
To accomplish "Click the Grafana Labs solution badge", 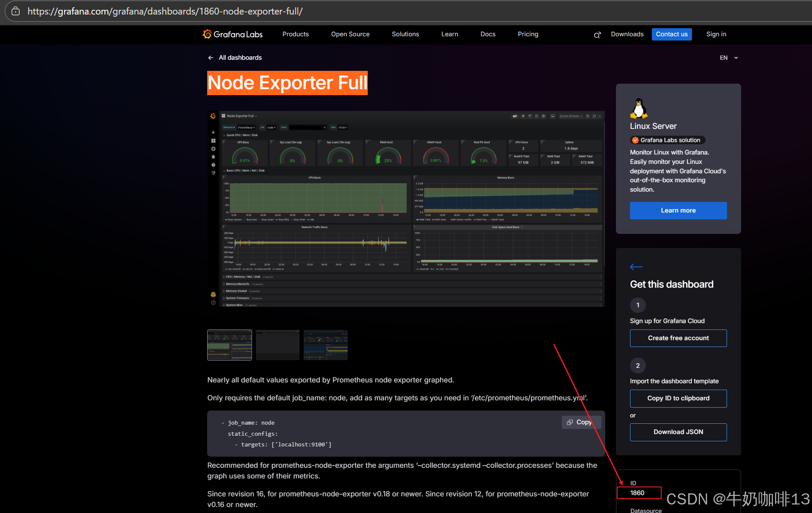I will pyautogui.click(x=668, y=140).
